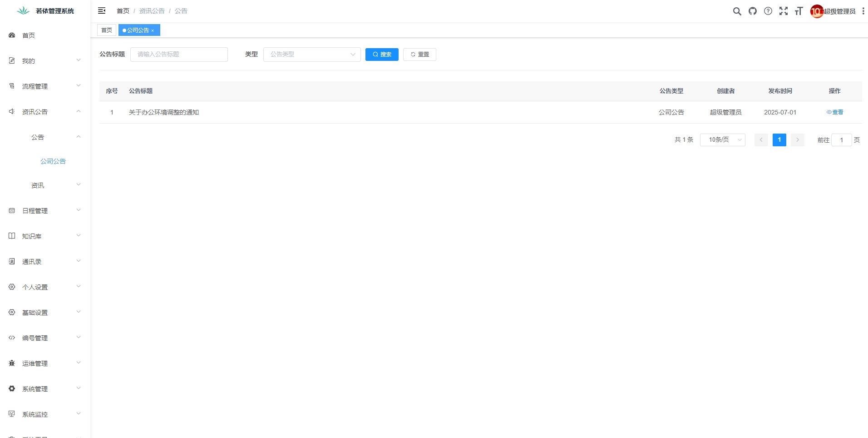868x438 pixels.
Task: Click the cog icon beside 系统管理
Action: coord(12,388)
